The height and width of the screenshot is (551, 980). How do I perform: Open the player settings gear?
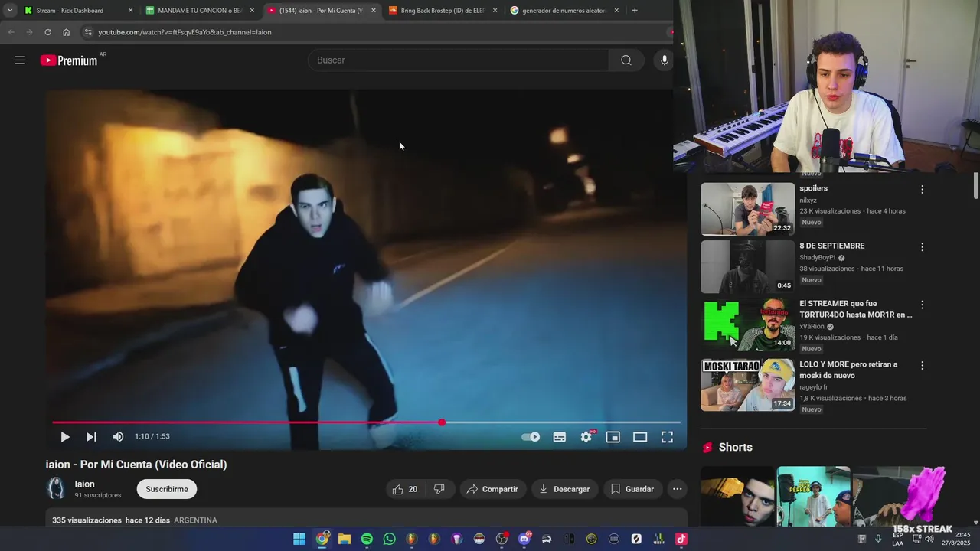pyautogui.click(x=586, y=437)
